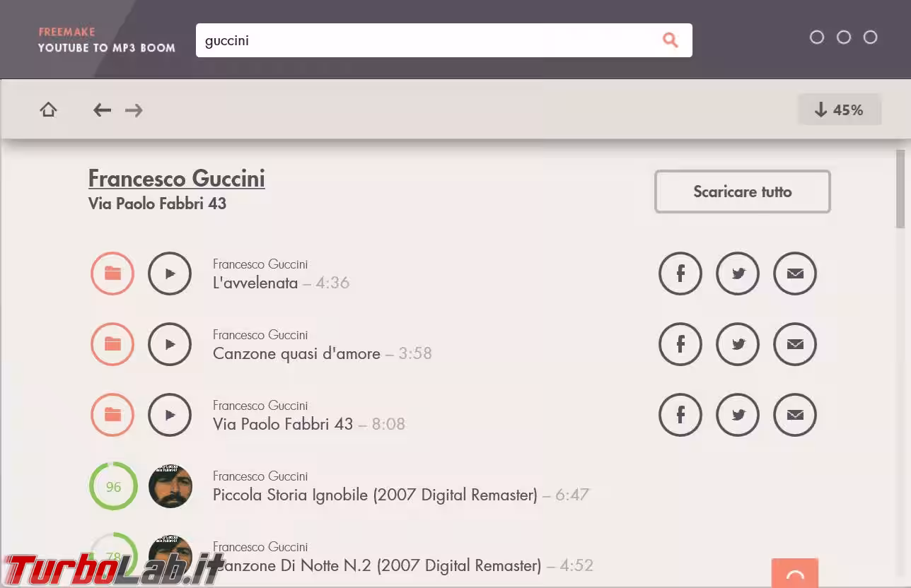Select the title Piccola Storia Ignobile (2007 Digital Remaster)

click(x=375, y=495)
